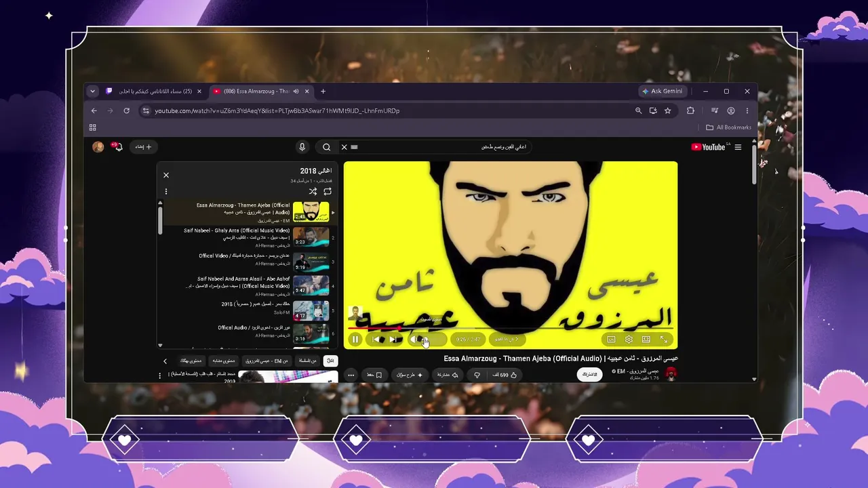868x488 pixels.
Task: Open options menu for recommended video
Action: tap(160, 375)
